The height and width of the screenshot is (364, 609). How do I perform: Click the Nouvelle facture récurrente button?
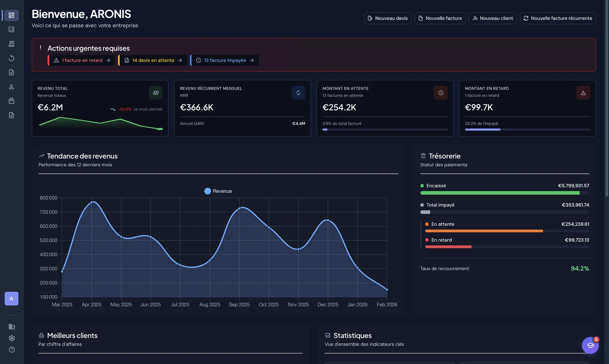click(x=558, y=18)
